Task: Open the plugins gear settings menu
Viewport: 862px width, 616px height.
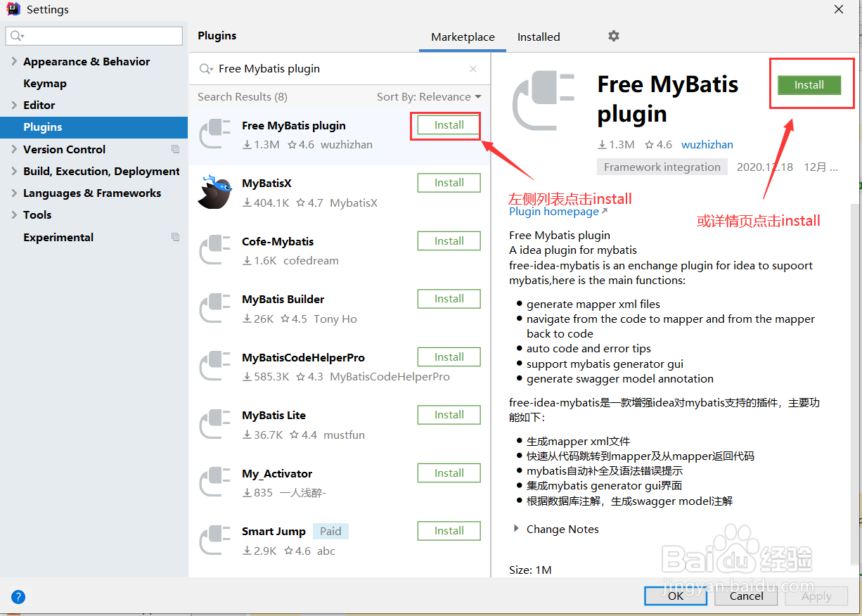Action: point(614,36)
